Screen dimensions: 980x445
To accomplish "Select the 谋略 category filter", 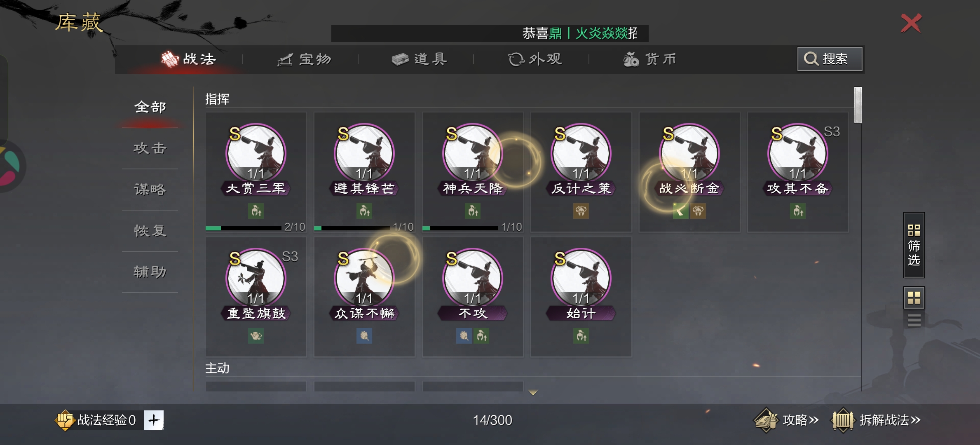I will coord(150,190).
